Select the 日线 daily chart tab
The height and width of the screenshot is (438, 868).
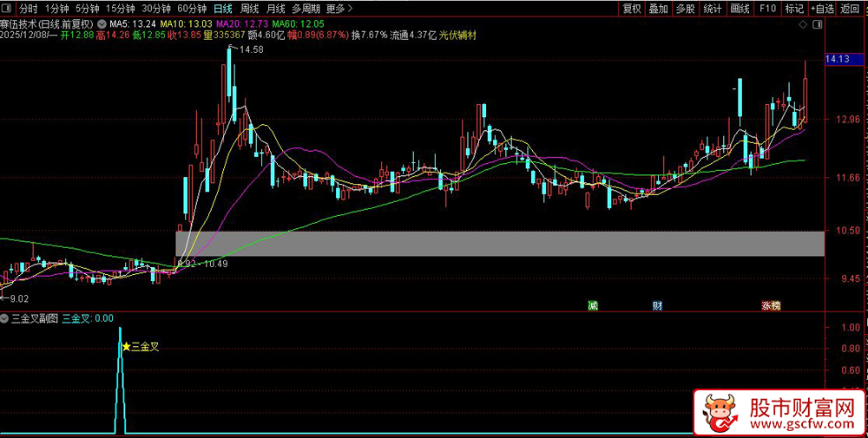223,9
